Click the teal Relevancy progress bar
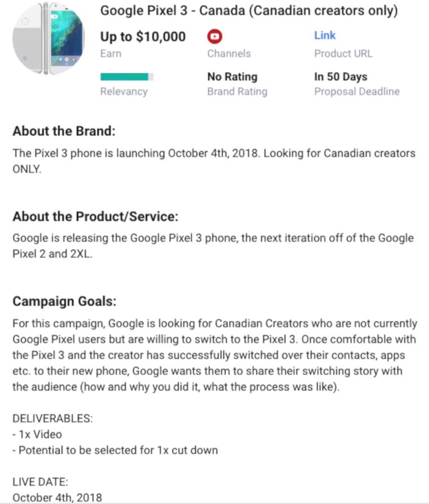Viewport: 429px width, 504px height. tap(127, 77)
